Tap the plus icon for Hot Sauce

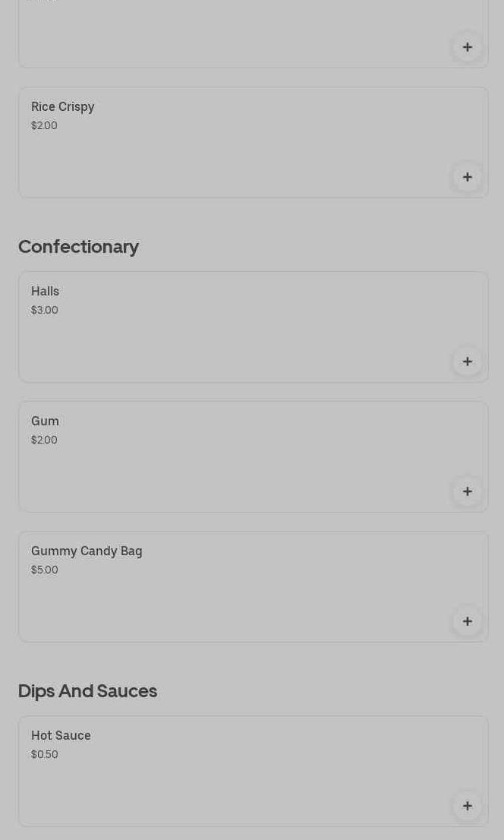click(x=468, y=806)
